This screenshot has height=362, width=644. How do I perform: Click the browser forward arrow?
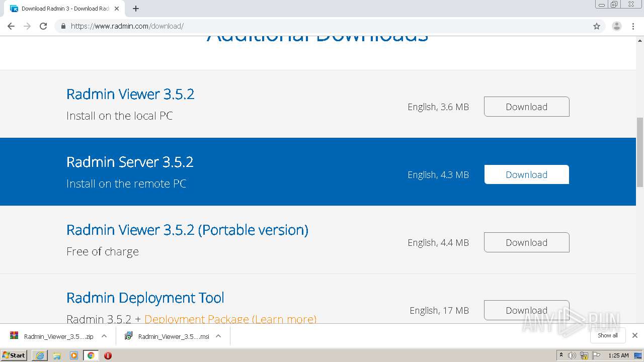(27, 26)
